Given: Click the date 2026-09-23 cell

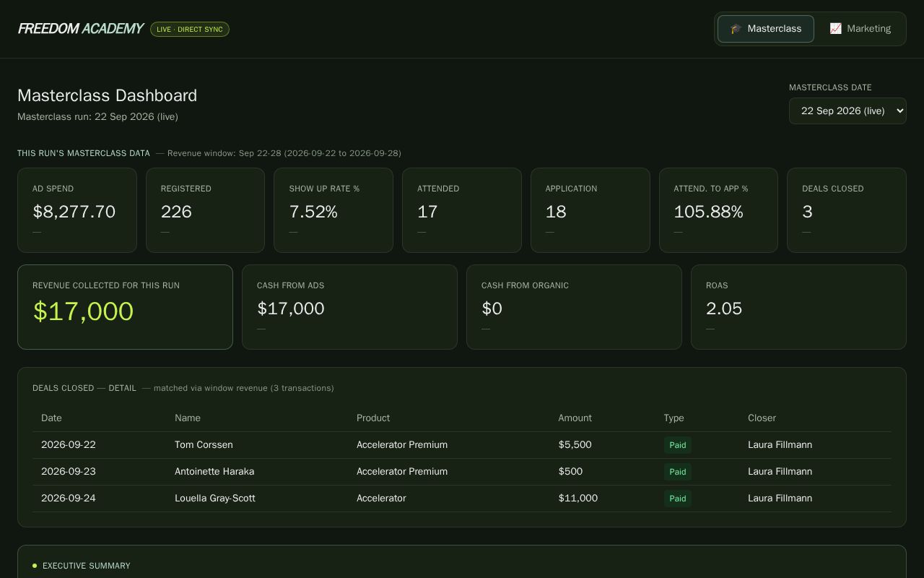Looking at the screenshot, I should (x=69, y=472).
